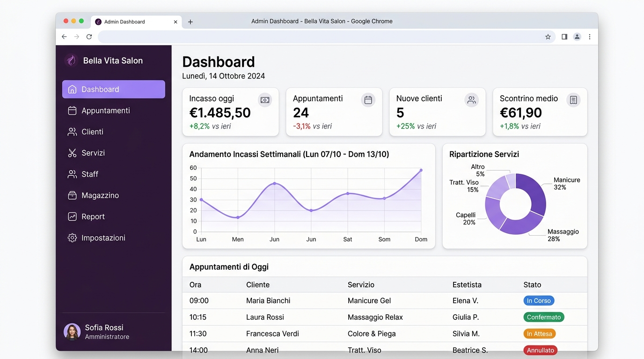The width and height of the screenshot is (644, 359).
Task: Click the Ora column header
Action: 195,285
